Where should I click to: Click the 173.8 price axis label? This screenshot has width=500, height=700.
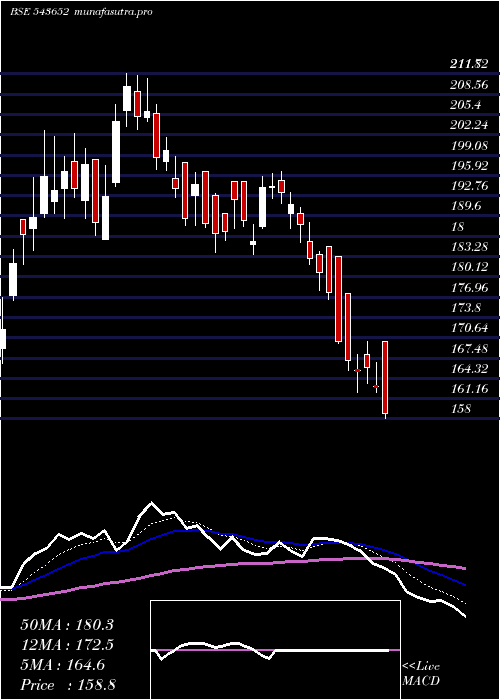tap(465, 308)
